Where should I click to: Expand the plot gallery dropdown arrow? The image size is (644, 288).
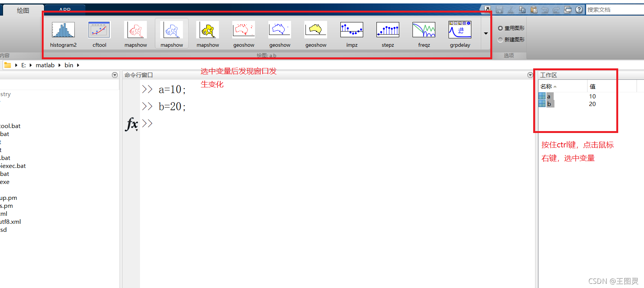click(x=486, y=33)
